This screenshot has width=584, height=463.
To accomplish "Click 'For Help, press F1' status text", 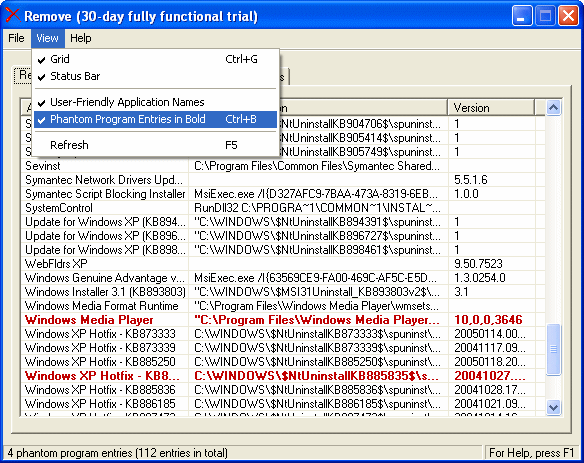I will pos(531,453).
